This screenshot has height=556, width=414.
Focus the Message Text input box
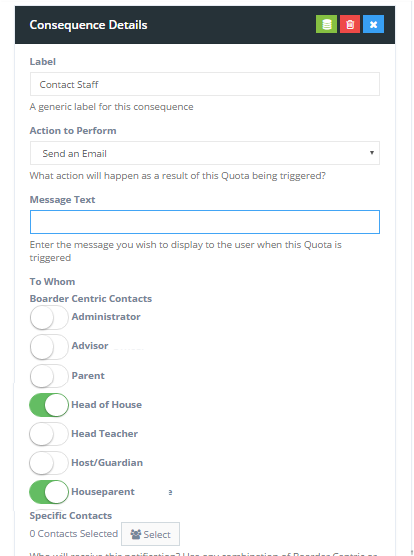pyautogui.click(x=205, y=222)
